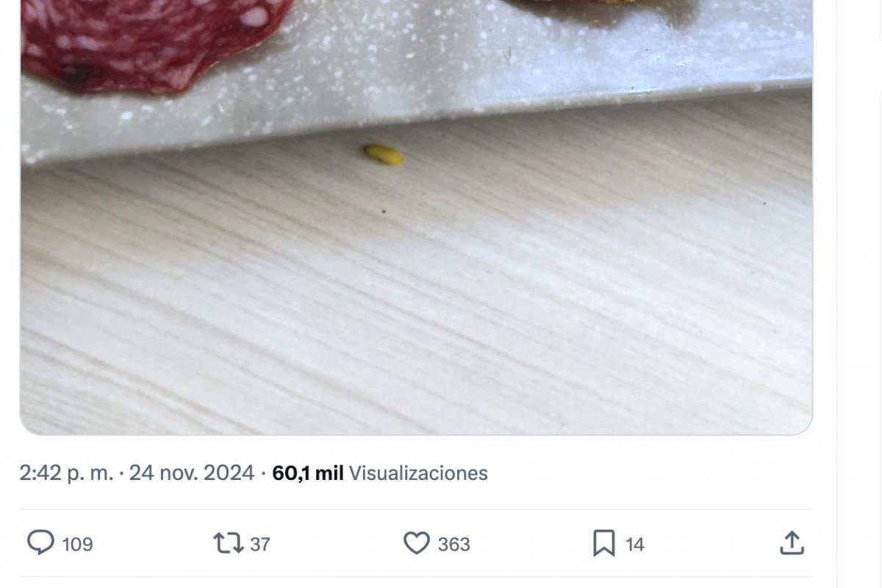Open the Visualizaciones label

tap(417, 473)
